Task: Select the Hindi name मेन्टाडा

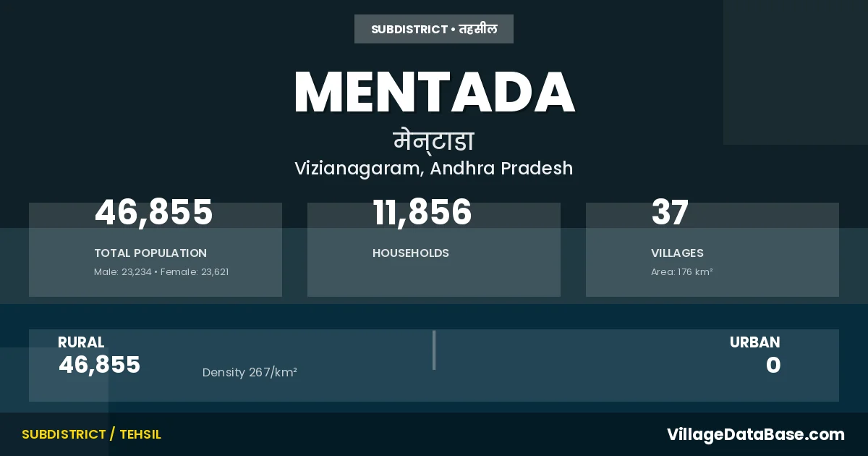Action: 434,141
